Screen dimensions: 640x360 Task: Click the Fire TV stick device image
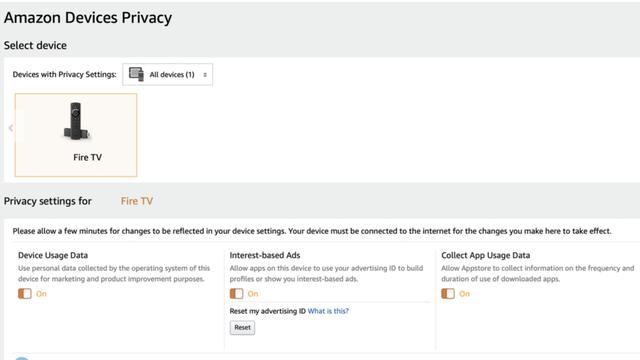click(x=76, y=121)
